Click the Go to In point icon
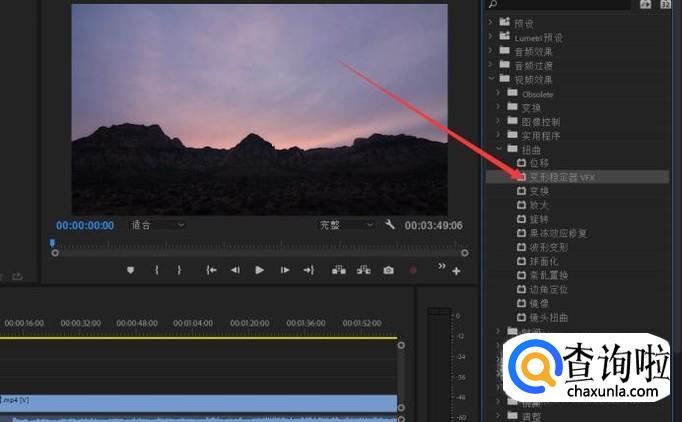 tap(210, 270)
